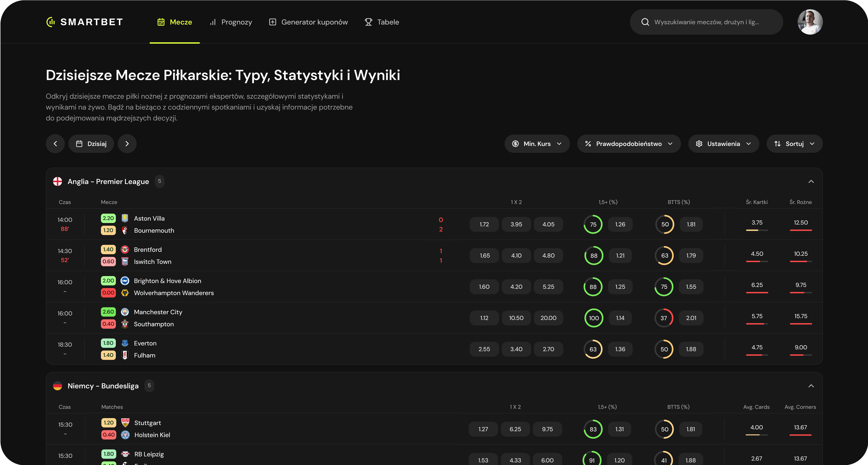Click the SMARTBET logo icon
This screenshot has width=868, height=465.
51,22
